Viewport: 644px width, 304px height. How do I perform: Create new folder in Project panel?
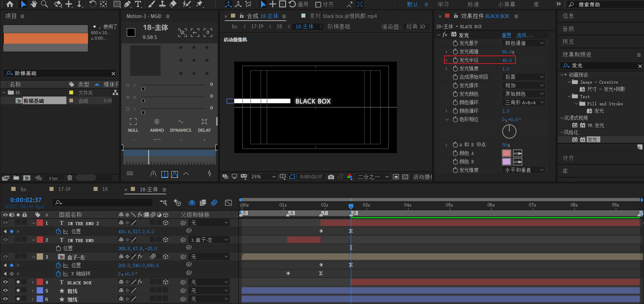coord(16,178)
